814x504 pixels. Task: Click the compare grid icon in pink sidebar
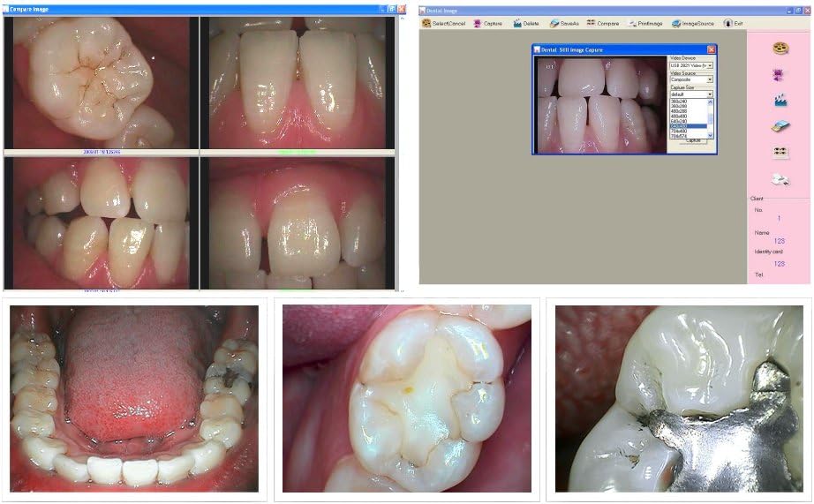tap(779, 152)
